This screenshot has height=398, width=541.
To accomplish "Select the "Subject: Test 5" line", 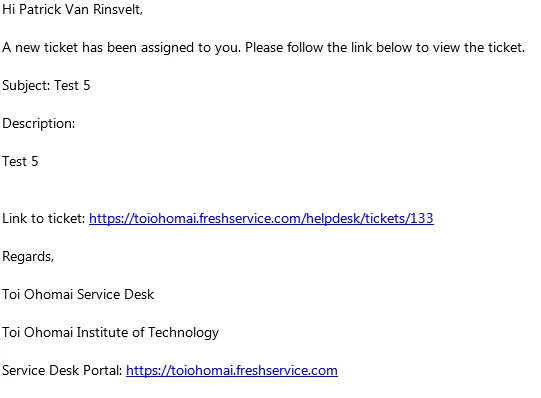I will (46, 86).
